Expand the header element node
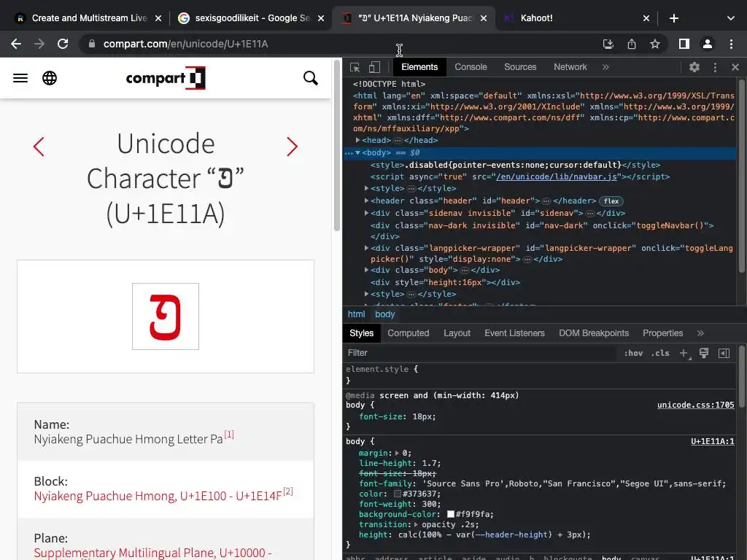The width and height of the screenshot is (747, 560). click(366, 201)
